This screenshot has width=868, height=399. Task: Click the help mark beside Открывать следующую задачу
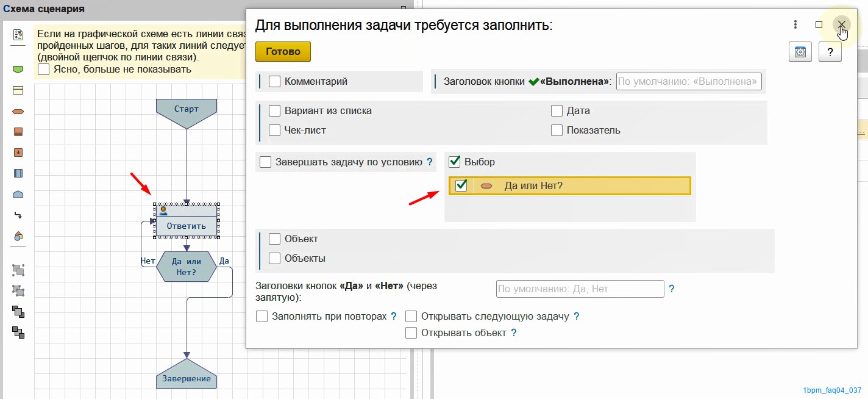coord(576,316)
